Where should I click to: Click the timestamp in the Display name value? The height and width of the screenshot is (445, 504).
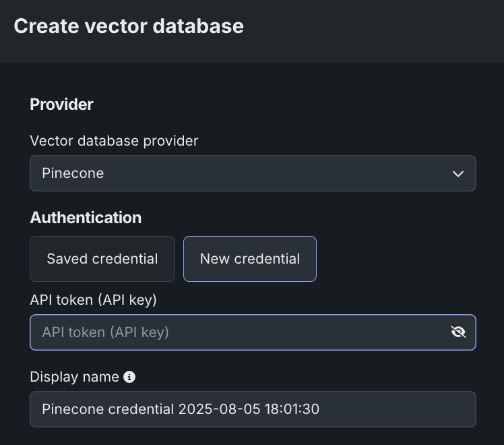coord(249,409)
